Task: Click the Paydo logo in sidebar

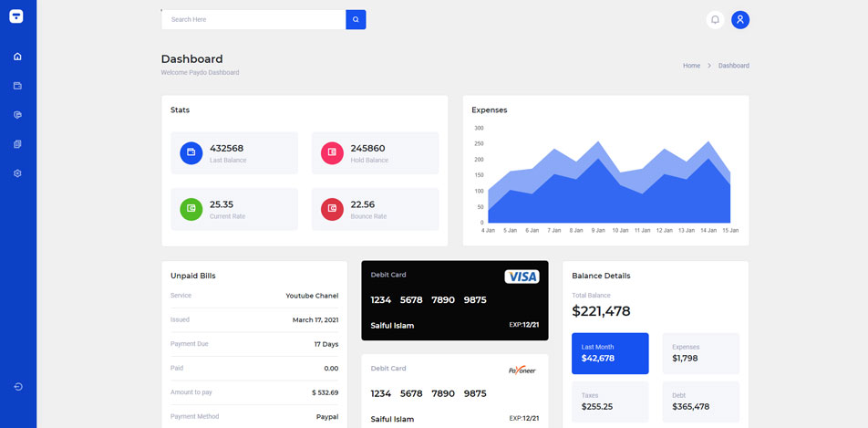Action: 16,16
